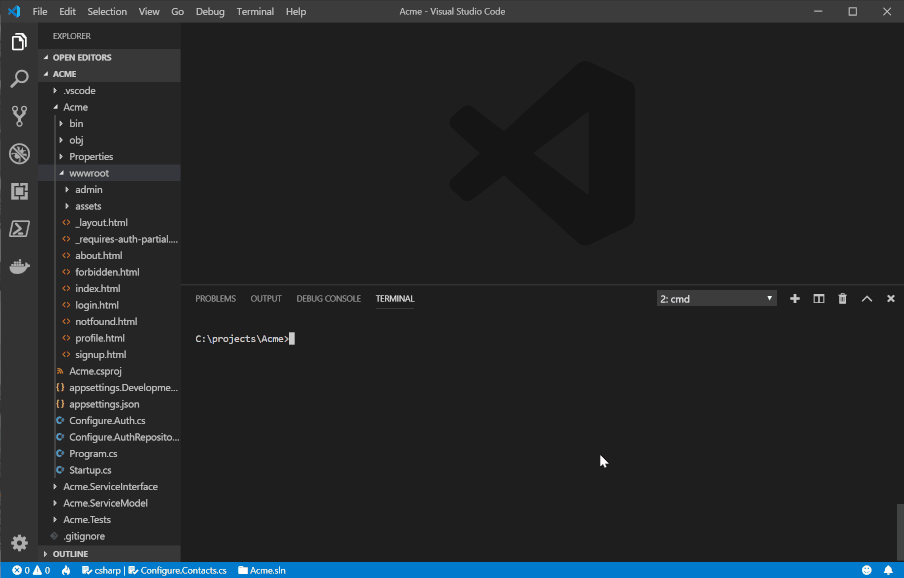Open the Source Control view
The image size is (904, 578).
(19, 116)
